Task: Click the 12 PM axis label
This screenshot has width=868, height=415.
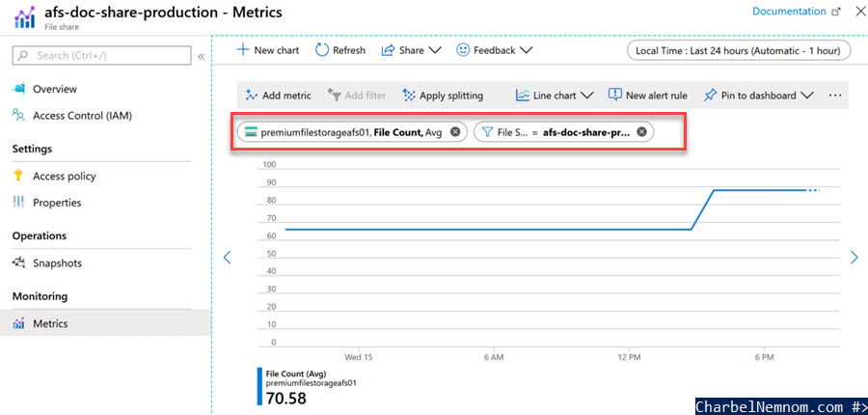Action: (x=630, y=358)
